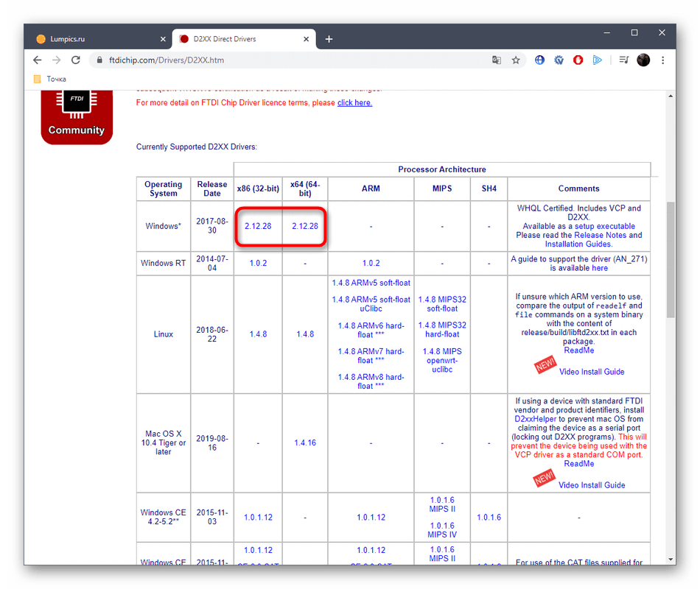
Task: Open a new browser tab
Action: [329, 39]
